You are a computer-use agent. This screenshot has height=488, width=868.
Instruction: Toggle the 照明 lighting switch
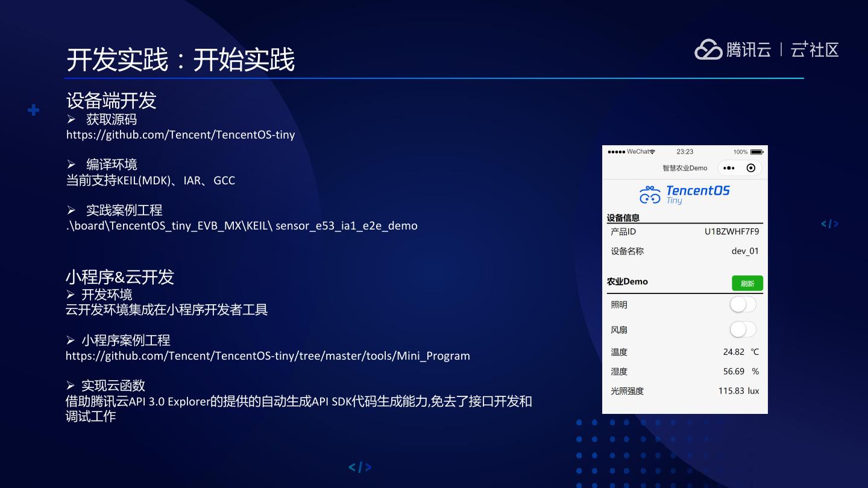(742, 304)
